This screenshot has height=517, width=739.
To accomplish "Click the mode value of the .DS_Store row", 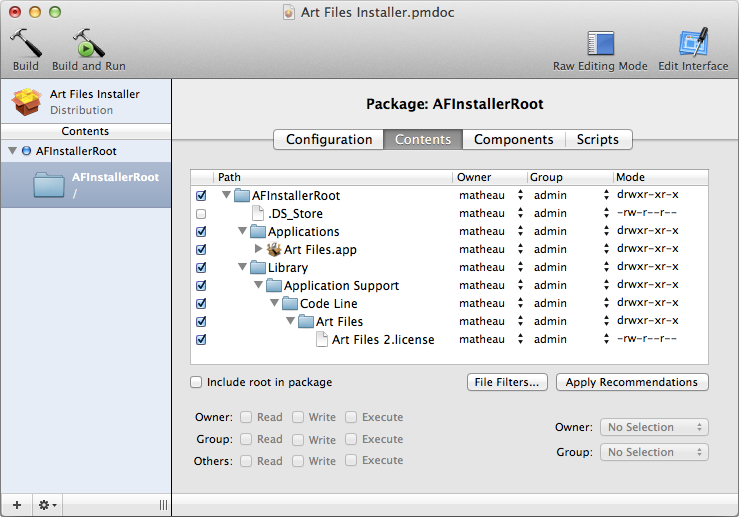I will [647, 213].
